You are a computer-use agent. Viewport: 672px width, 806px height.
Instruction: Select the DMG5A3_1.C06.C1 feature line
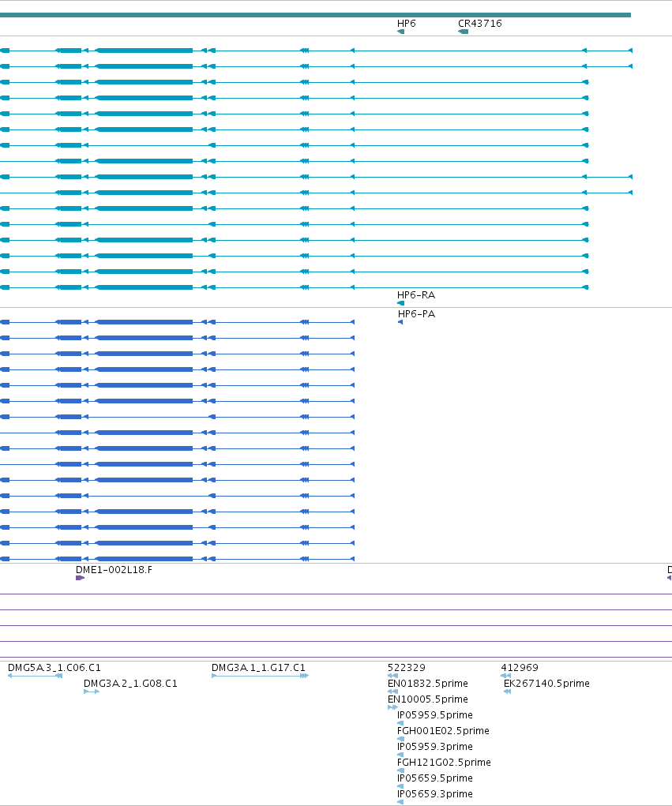click(x=35, y=676)
